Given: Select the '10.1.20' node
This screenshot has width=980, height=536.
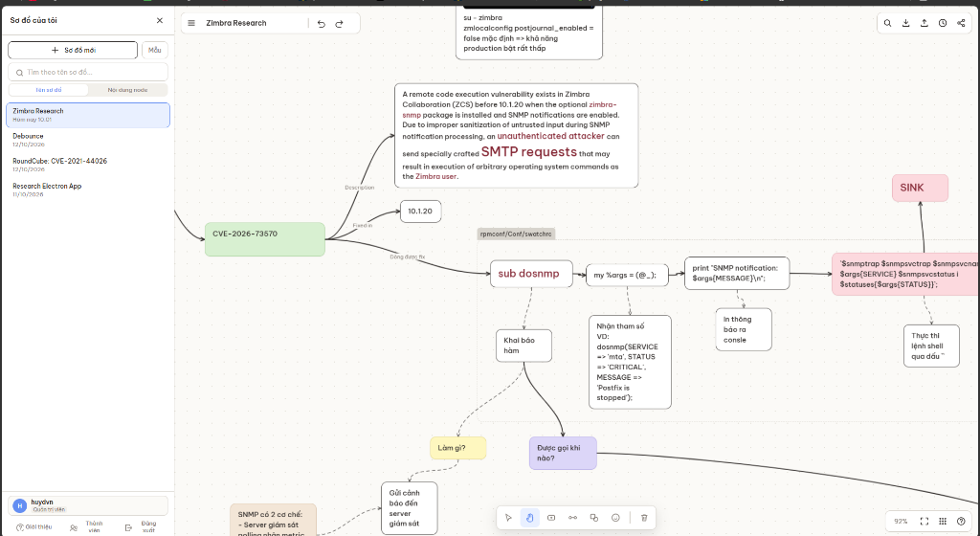Looking at the screenshot, I should pyautogui.click(x=421, y=212).
